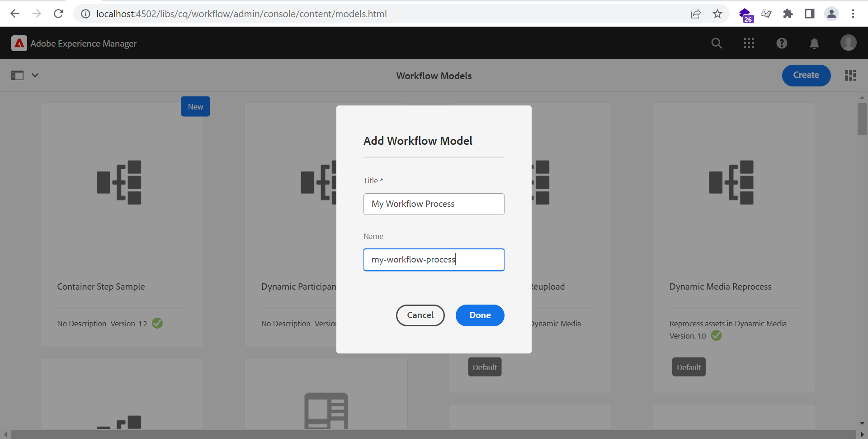Click Default on Dynamic Media Reprocess card
The image size is (868, 439).
coord(689,367)
